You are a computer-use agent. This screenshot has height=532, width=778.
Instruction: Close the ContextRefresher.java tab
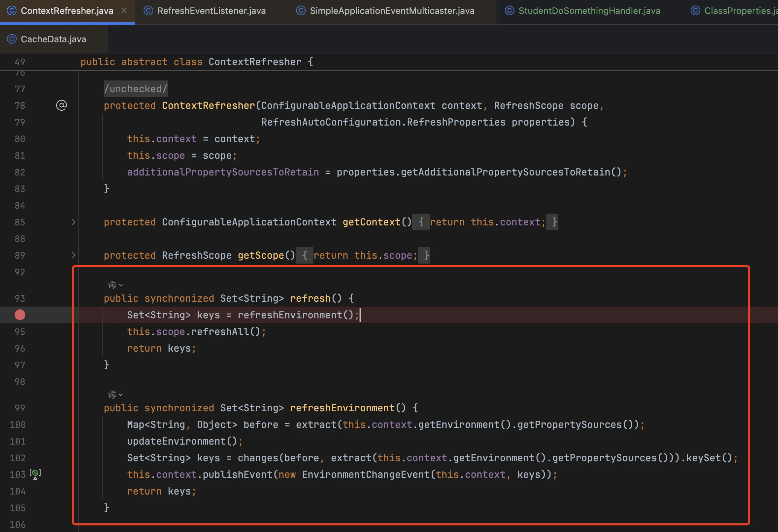(x=124, y=11)
